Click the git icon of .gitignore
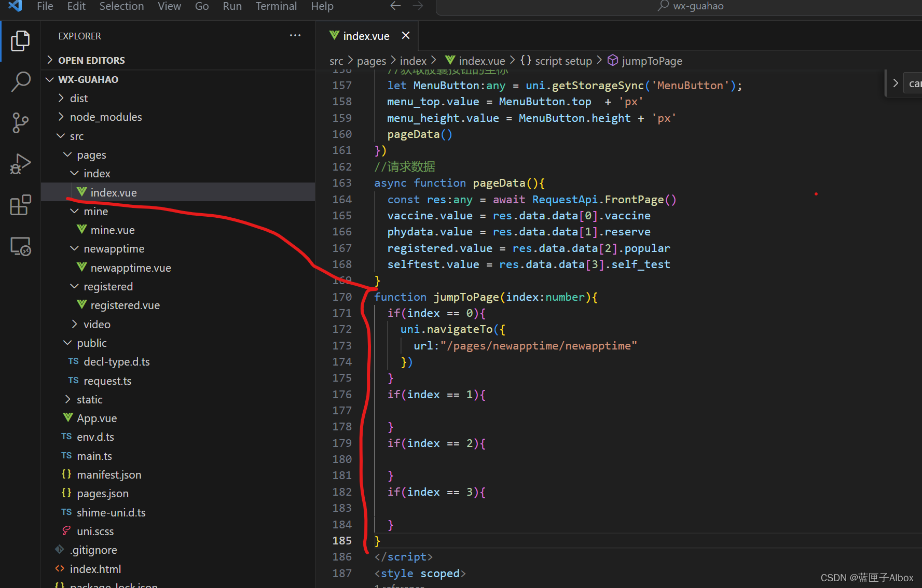This screenshot has width=922, height=588. (60, 549)
